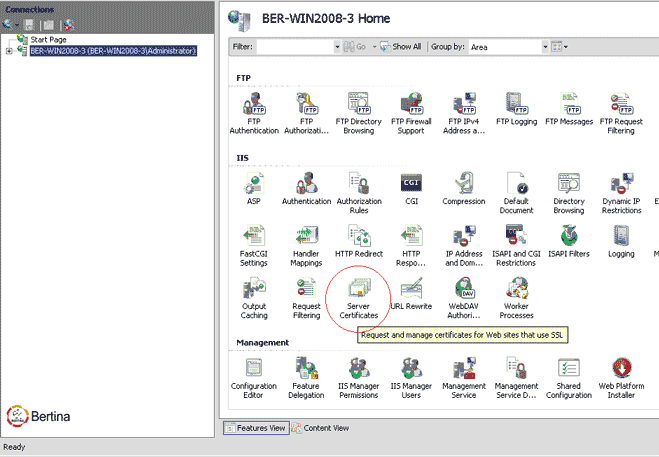Launch Web Platform Installer

621,378
